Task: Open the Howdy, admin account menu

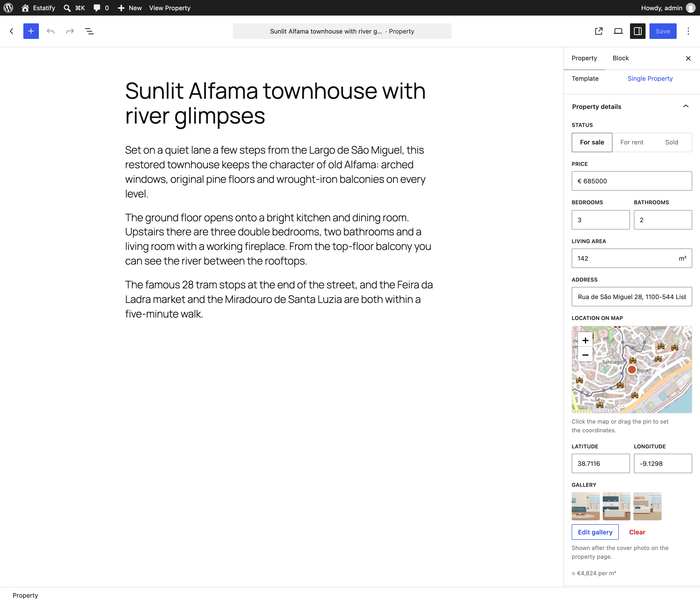Action: tap(668, 8)
